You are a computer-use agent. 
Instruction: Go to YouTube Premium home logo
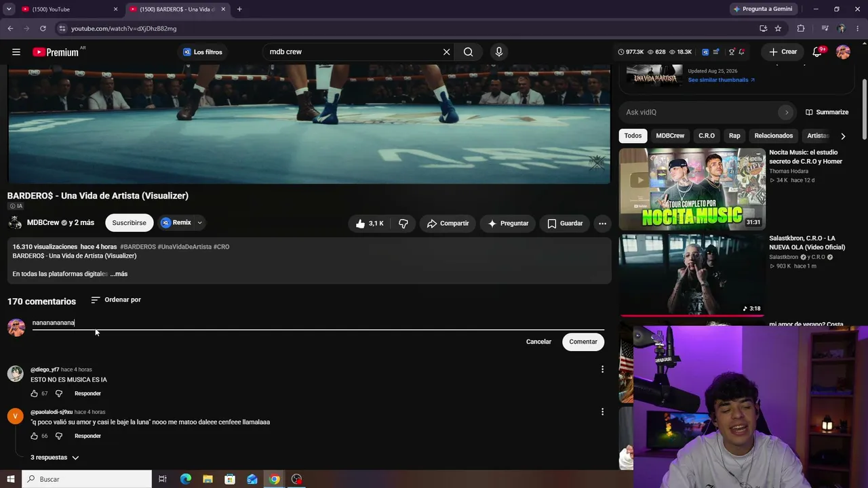56,52
